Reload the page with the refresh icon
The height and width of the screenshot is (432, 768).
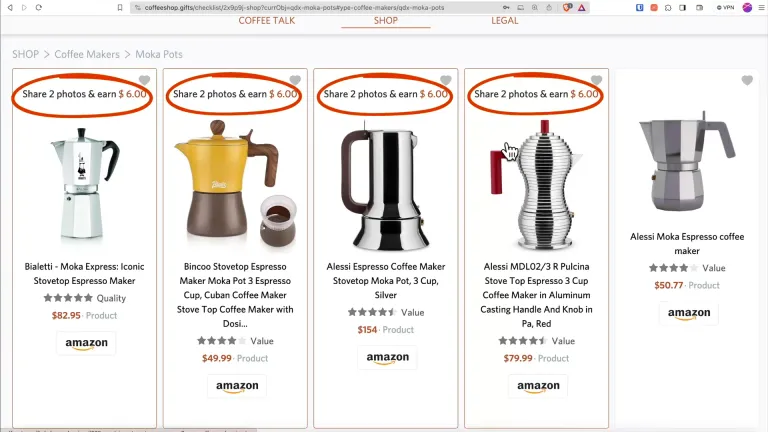pyautogui.click(x=39, y=7)
